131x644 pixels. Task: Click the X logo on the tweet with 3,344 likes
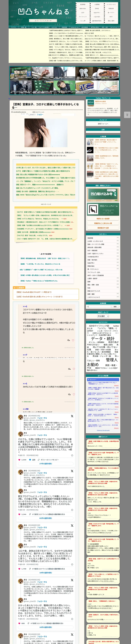[x=72, y=471]
